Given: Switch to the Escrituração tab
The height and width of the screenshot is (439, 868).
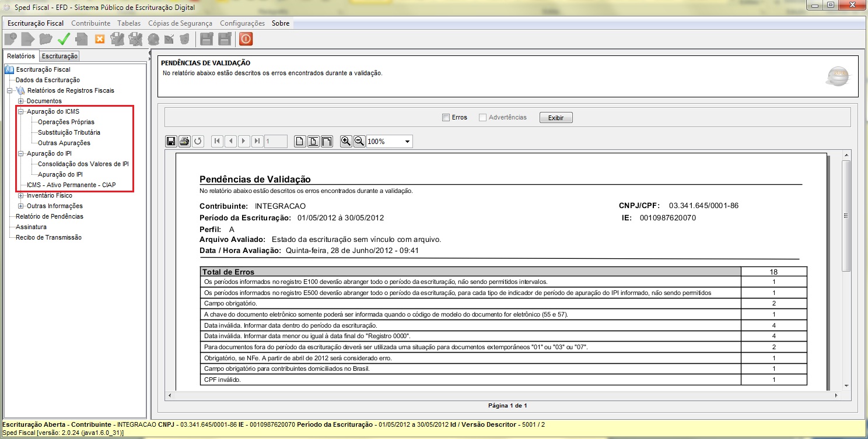Looking at the screenshot, I should [x=60, y=56].
